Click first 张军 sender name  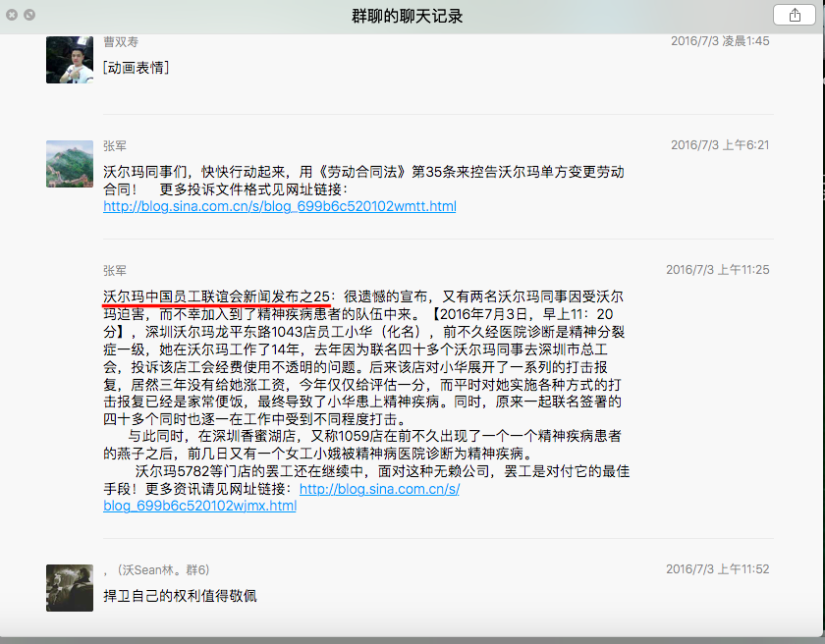(115, 145)
